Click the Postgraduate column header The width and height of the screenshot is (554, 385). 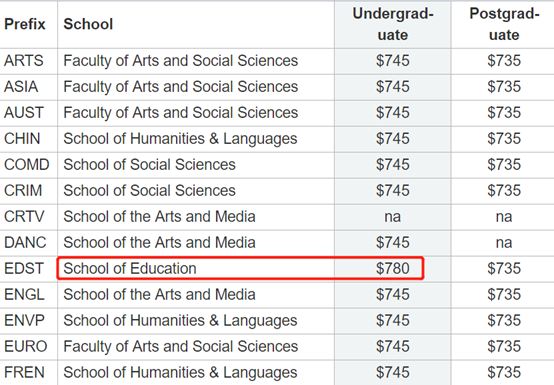click(x=504, y=24)
